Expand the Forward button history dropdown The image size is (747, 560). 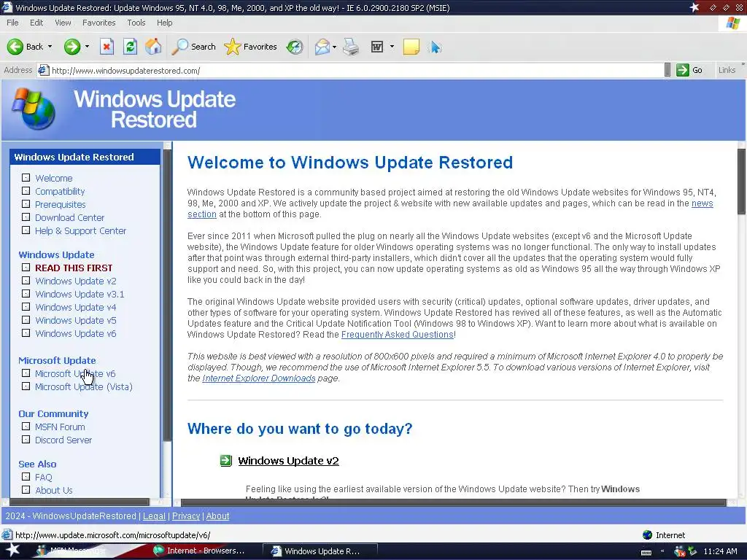[87, 47]
